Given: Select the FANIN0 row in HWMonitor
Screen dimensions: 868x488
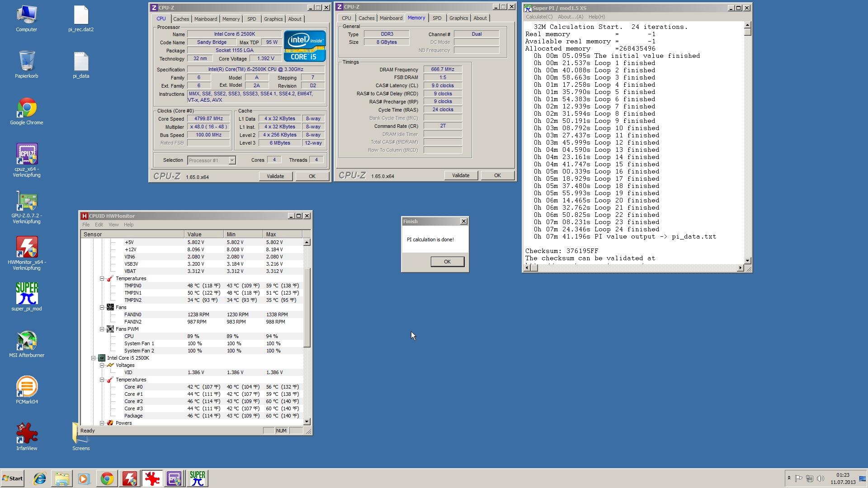Looking at the screenshot, I should 192,314.
